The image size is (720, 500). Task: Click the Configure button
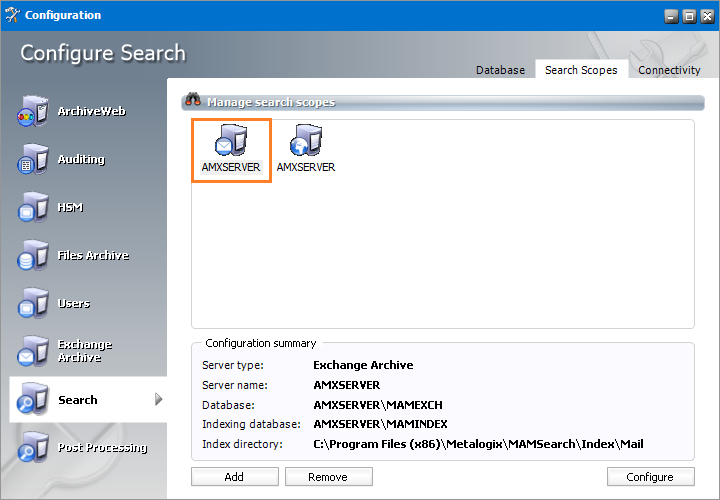coord(651,477)
